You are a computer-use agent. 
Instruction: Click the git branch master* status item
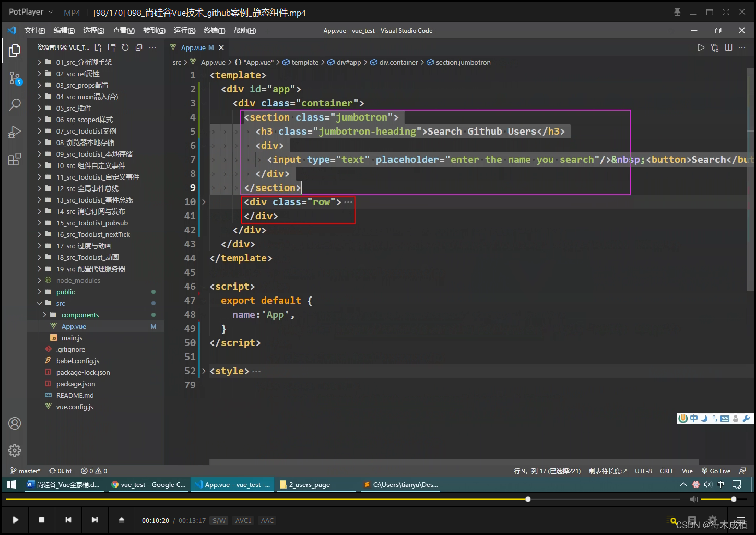coord(25,471)
